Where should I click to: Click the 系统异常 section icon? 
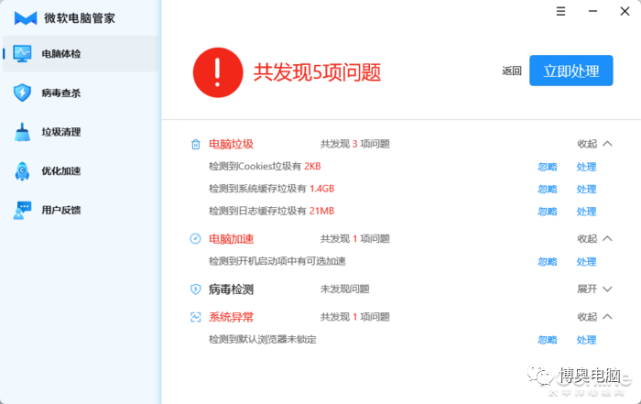(196, 317)
